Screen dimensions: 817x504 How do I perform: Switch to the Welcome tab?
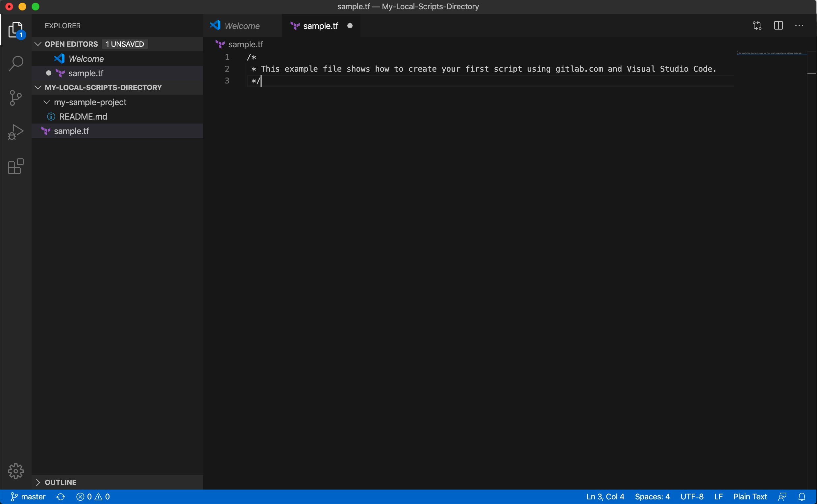tap(241, 26)
